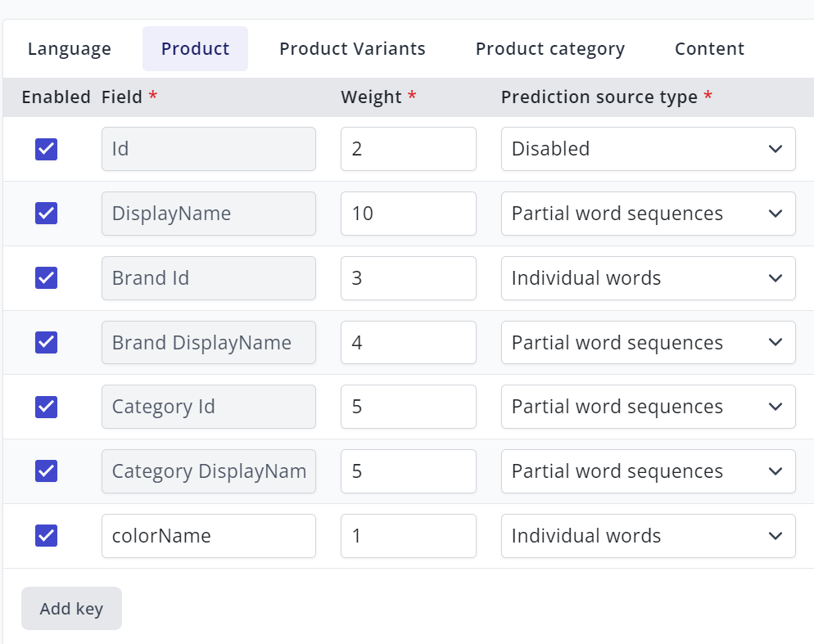Select the Product category tab
The height and width of the screenshot is (644, 814).
[x=549, y=48]
